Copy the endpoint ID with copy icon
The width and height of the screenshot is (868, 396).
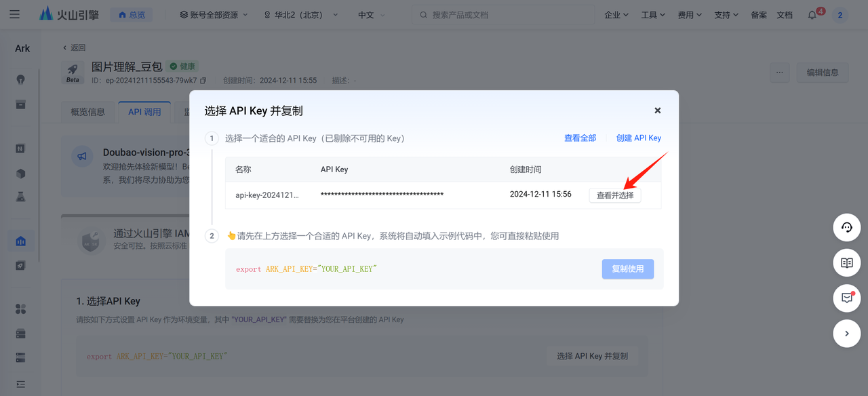203,81
